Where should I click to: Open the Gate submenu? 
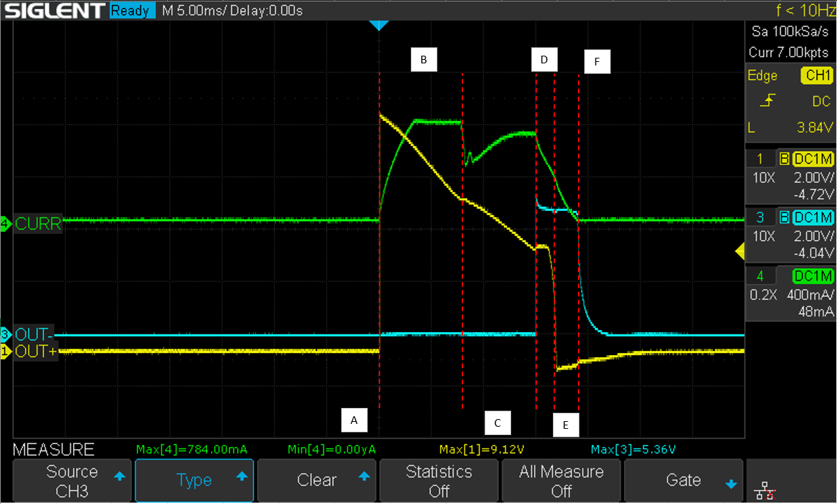(x=683, y=480)
